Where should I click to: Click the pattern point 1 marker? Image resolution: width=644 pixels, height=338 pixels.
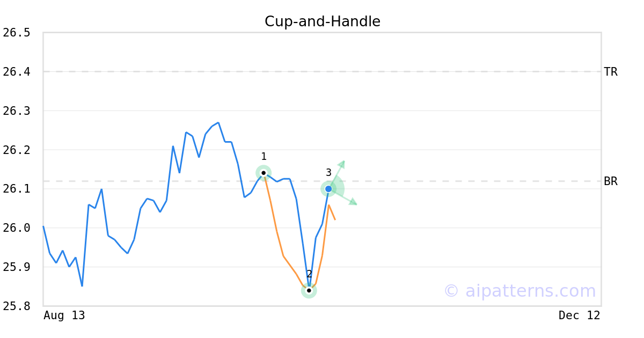(x=264, y=173)
